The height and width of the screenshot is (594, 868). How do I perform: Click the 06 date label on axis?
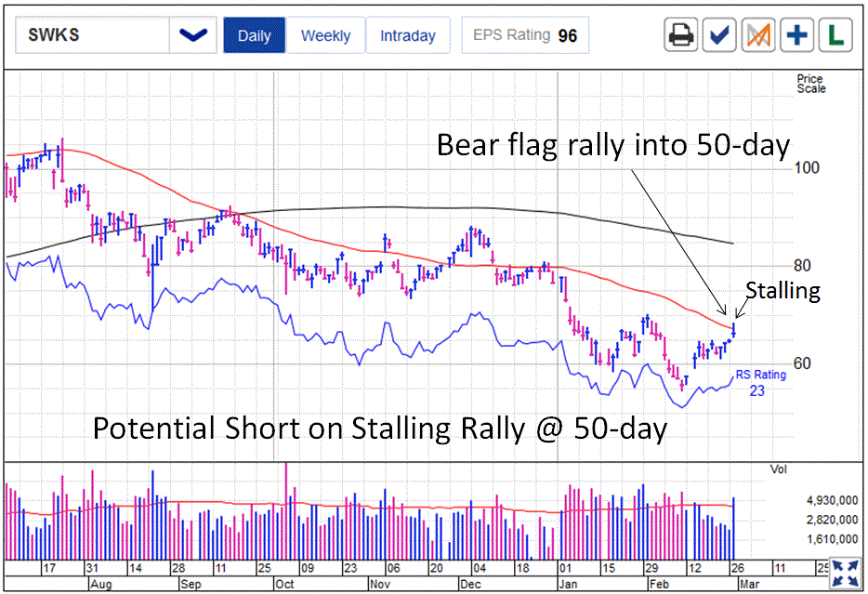393,568
